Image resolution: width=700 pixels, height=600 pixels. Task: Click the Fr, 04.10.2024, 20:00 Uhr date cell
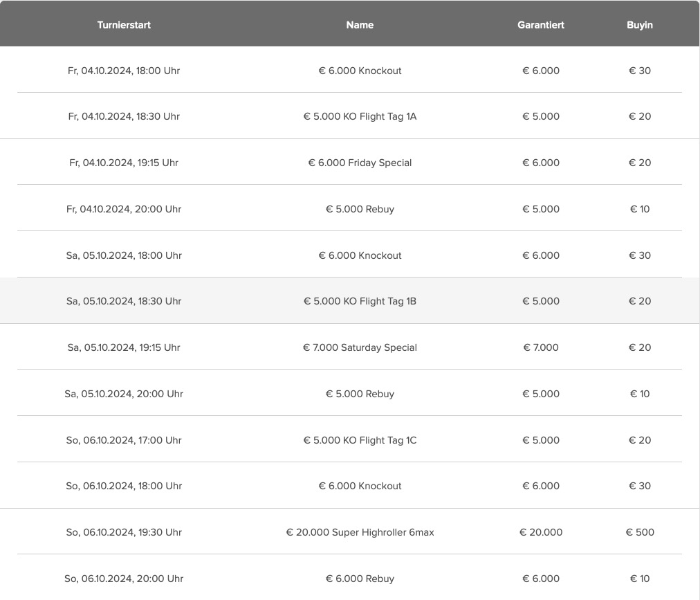tap(124, 209)
